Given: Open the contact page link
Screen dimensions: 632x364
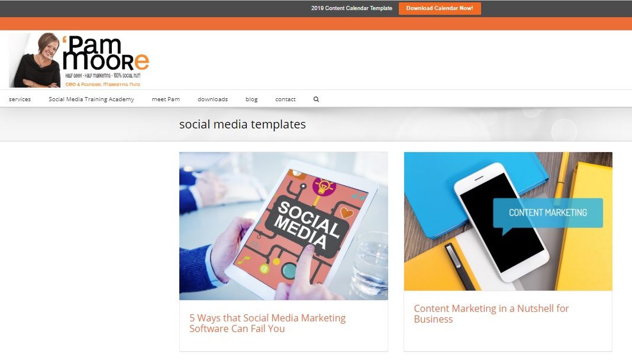Looking at the screenshot, I should tap(285, 99).
